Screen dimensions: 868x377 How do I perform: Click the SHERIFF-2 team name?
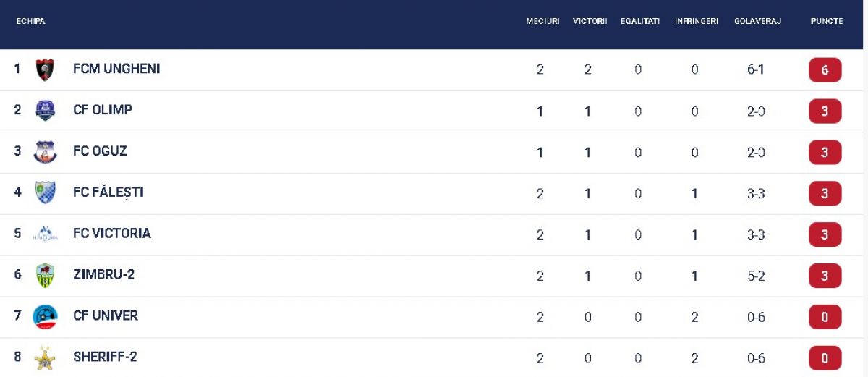105,357
